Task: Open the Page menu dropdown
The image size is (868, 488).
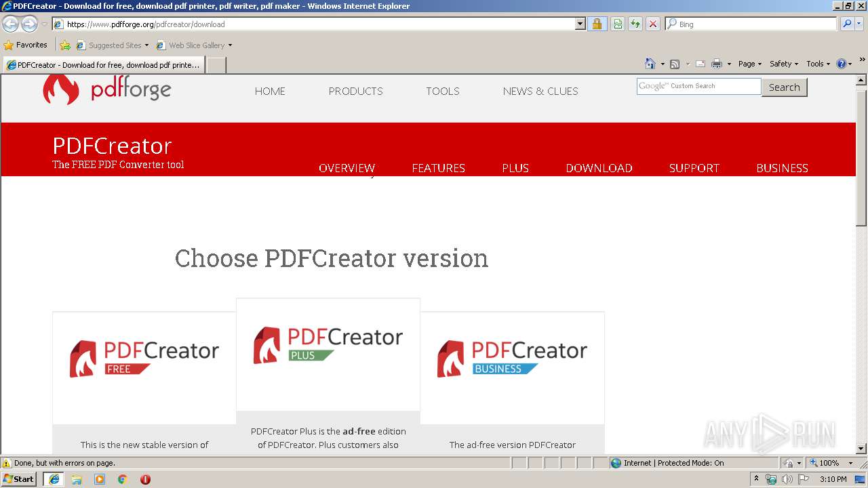Action: coord(749,64)
